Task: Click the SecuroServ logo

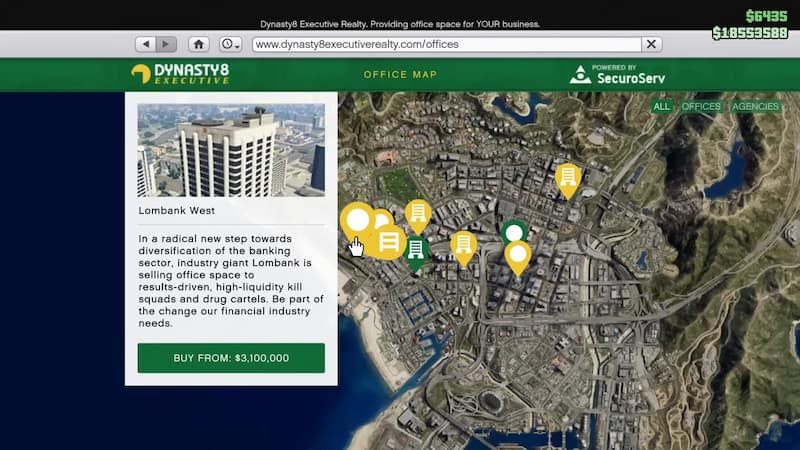Action: coord(617,74)
